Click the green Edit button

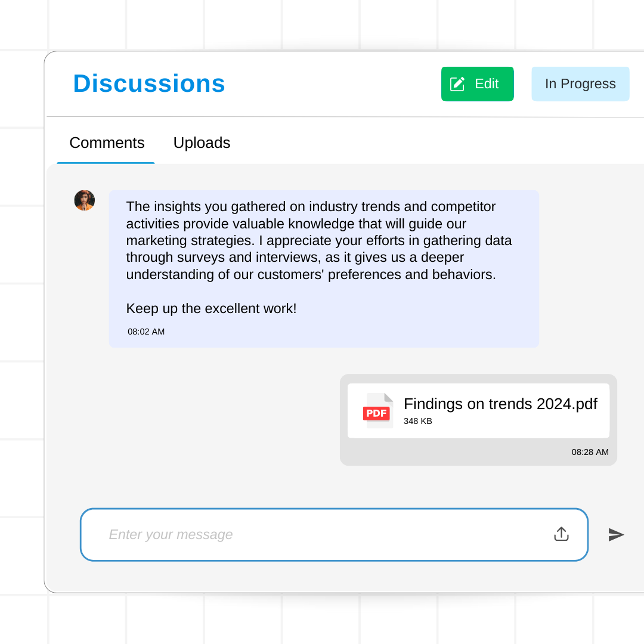pos(477,84)
